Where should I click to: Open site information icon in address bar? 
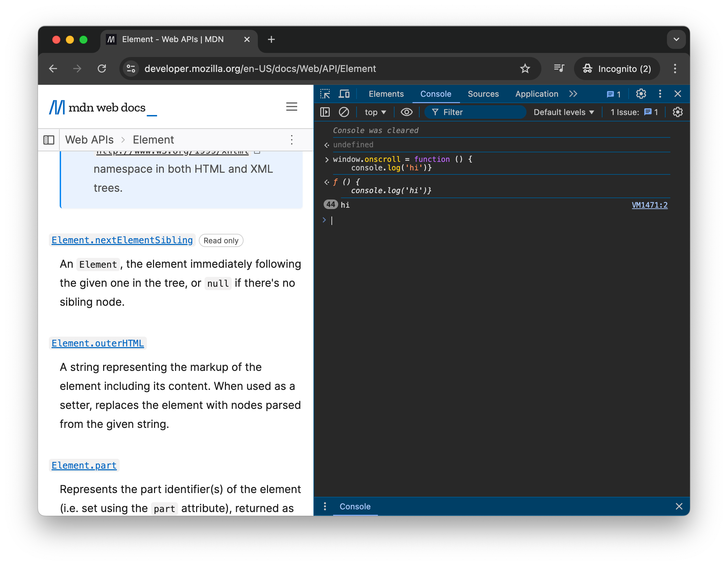[x=131, y=69]
